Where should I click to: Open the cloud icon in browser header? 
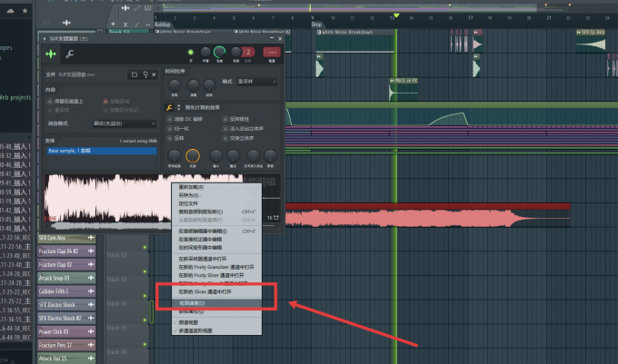(x=11, y=11)
